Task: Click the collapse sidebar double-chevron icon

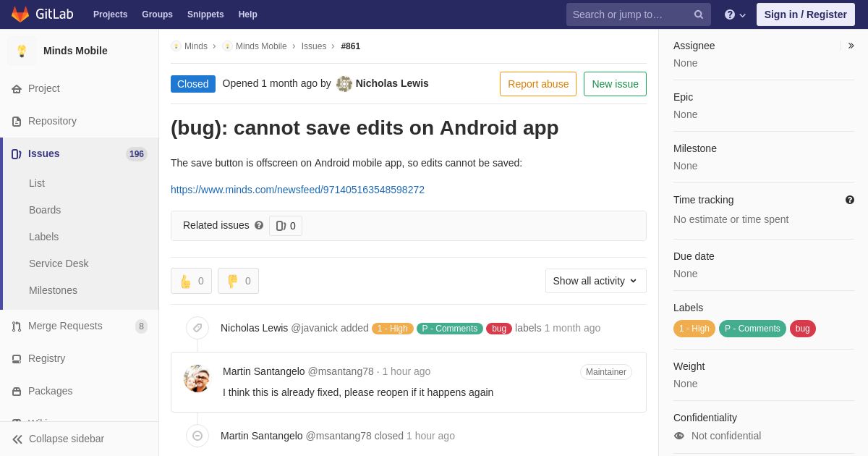Action: 17,439
